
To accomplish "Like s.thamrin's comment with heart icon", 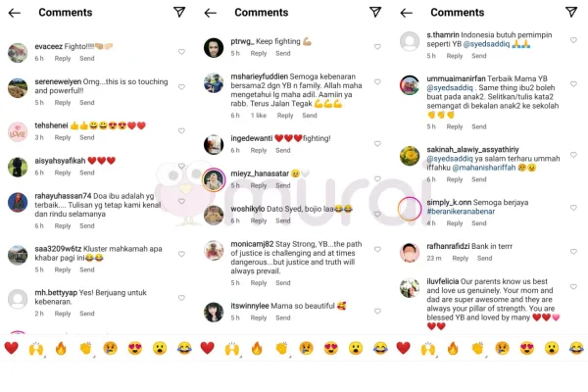I will coord(573,40).
